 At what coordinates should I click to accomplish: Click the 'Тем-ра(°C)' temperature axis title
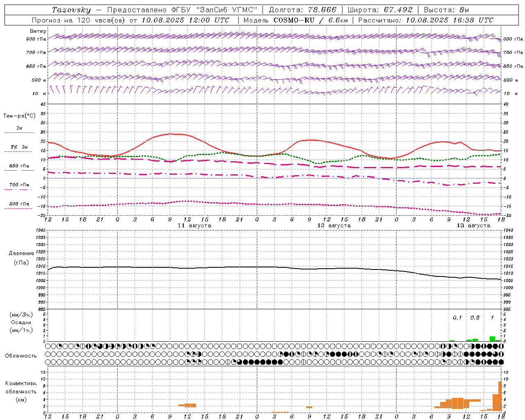coord(19,116)
